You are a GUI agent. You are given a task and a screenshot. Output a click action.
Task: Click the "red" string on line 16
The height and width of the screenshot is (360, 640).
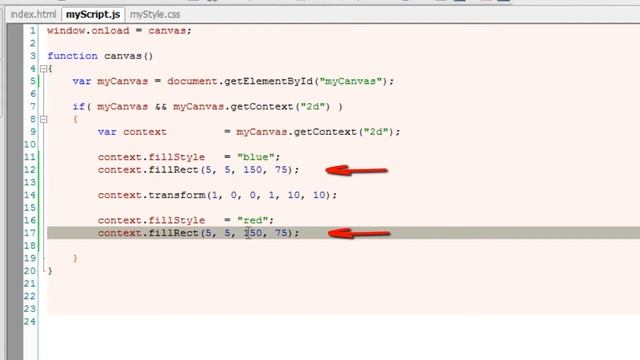pos(253,220)
